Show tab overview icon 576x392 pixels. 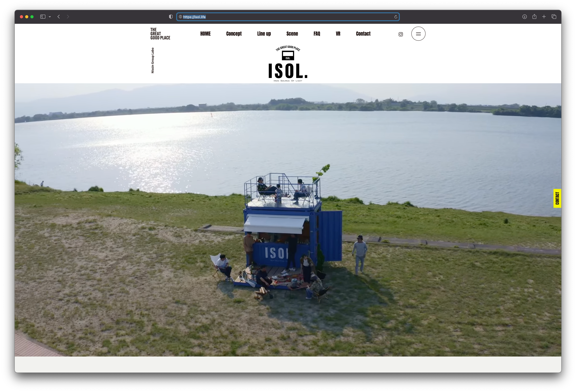point(554,17)
